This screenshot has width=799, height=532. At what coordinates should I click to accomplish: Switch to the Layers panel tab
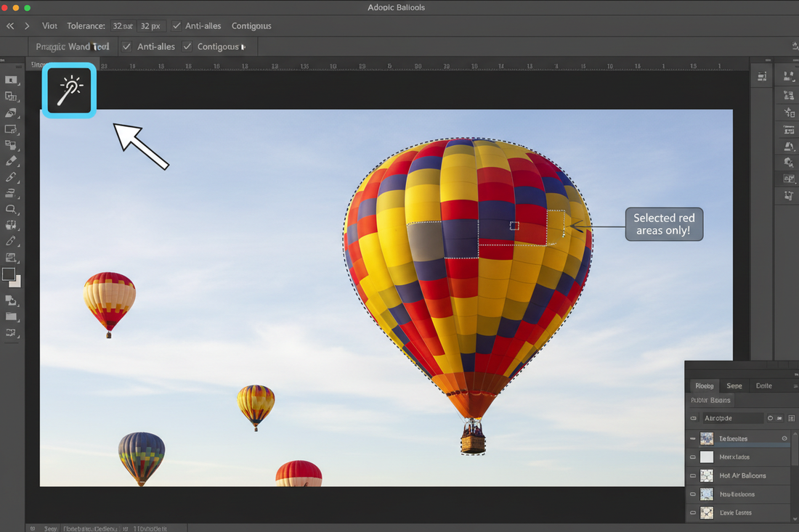704,385
